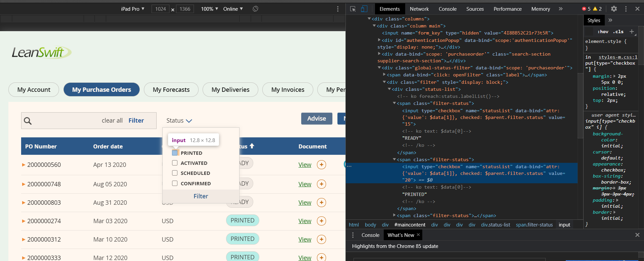Open the Online throttling dropdown
This screenshot has width=644, height=261.
tap(233, 9)
